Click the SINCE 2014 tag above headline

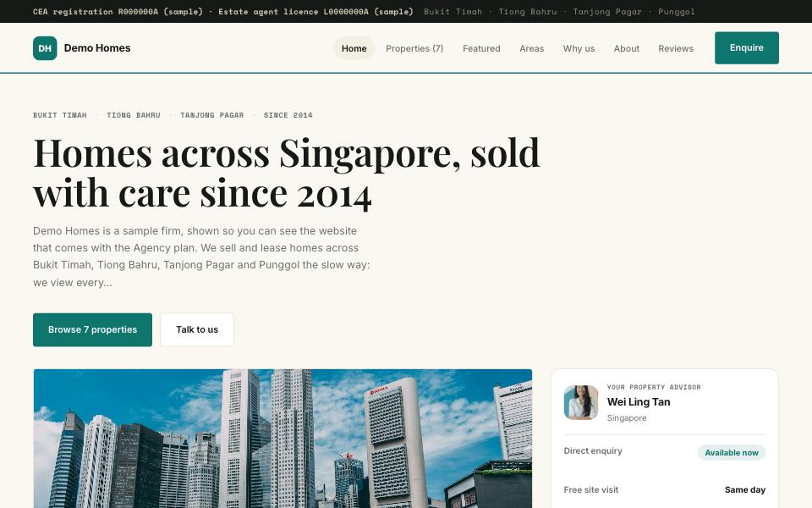[x=288, y=115]
